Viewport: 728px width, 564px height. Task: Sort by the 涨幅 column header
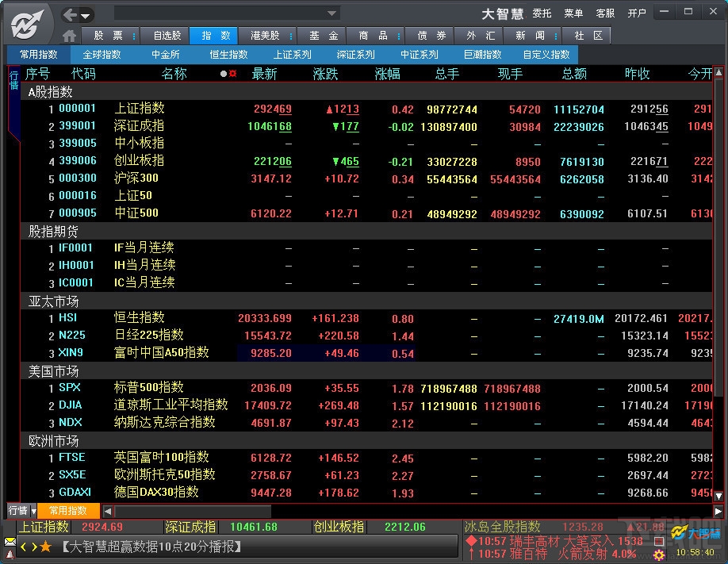[387, 74]
